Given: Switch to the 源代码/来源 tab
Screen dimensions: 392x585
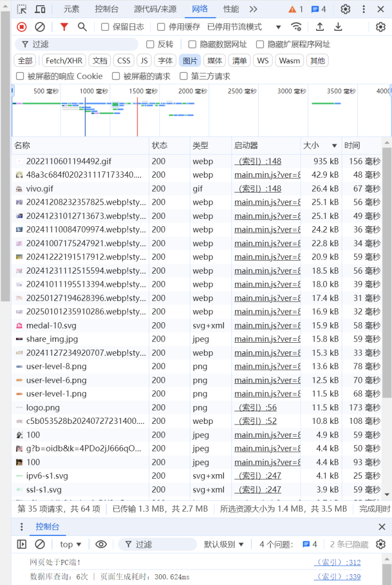Looking at the screenshot, I should (155, 9).
